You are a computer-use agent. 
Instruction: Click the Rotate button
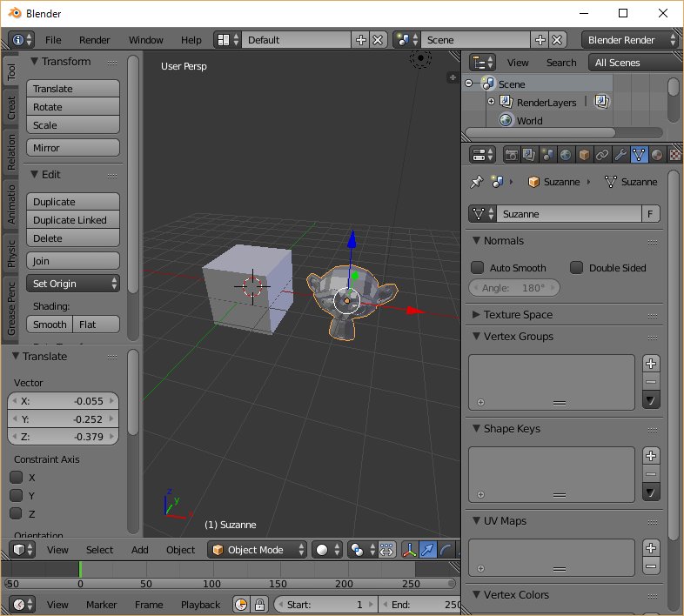pyautogui.click(x=73, y=107)
